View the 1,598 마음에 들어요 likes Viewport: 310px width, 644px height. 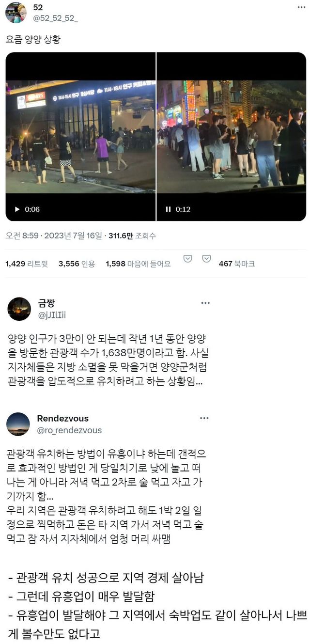pyautogui.click(x=138, y=264)
